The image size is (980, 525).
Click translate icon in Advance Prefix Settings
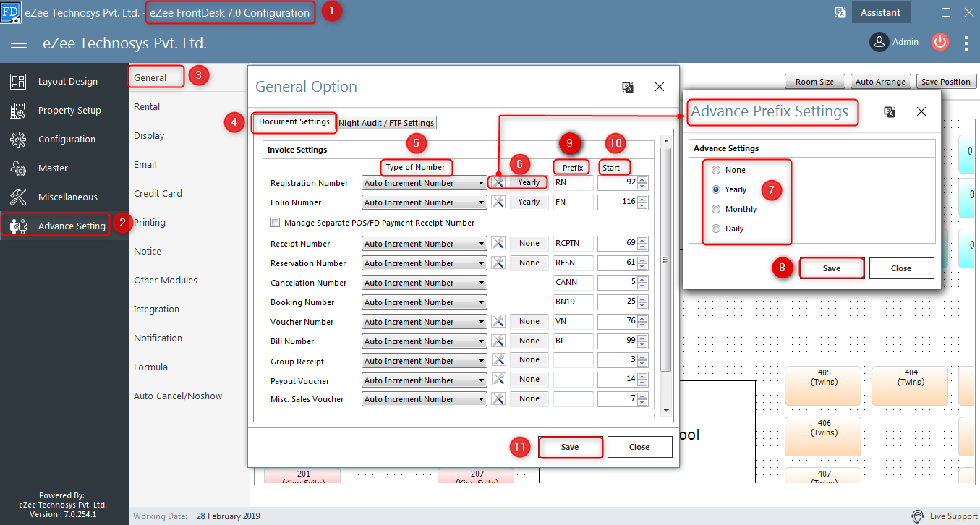[890, 111]
